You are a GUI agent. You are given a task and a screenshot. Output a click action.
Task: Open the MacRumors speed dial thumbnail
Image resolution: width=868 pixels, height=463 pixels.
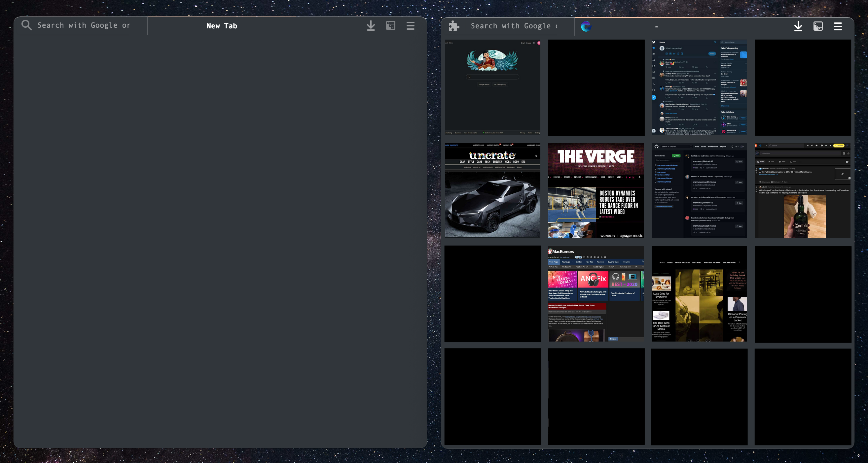[x=596, y=294]
